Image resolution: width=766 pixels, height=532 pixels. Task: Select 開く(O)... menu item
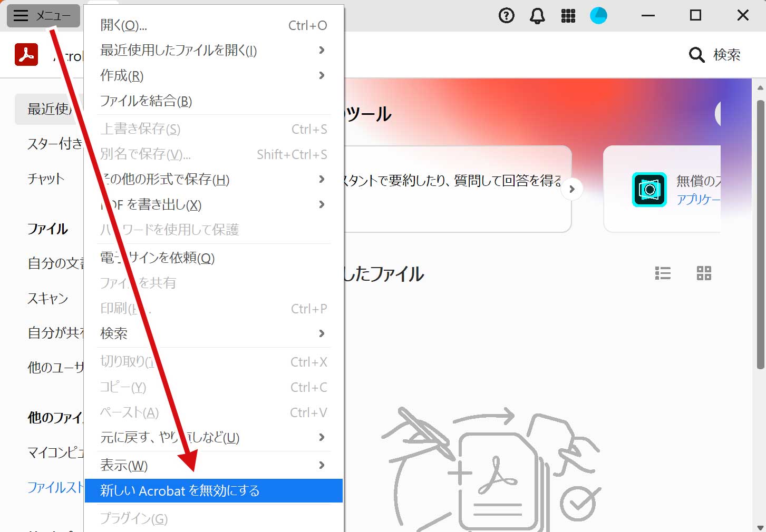pyautogui.click(x=214, y=25)
